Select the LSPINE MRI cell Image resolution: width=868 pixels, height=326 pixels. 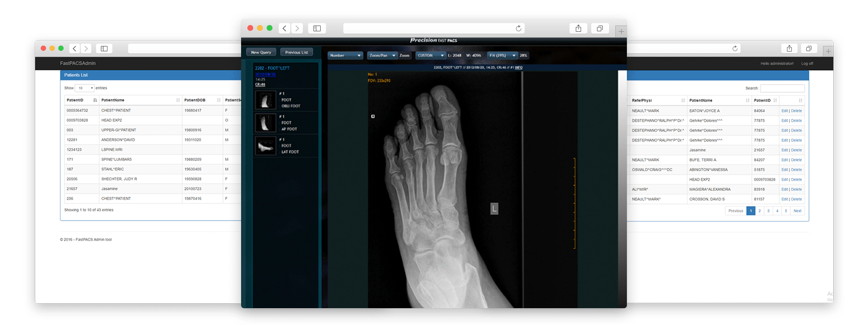pyautogui.click(x=141, y=150)
